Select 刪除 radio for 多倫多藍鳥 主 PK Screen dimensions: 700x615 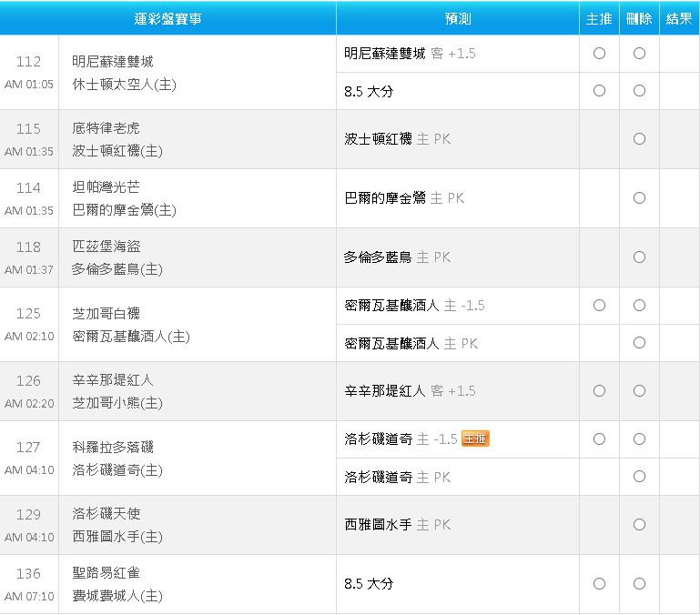(x=639, y=257)
